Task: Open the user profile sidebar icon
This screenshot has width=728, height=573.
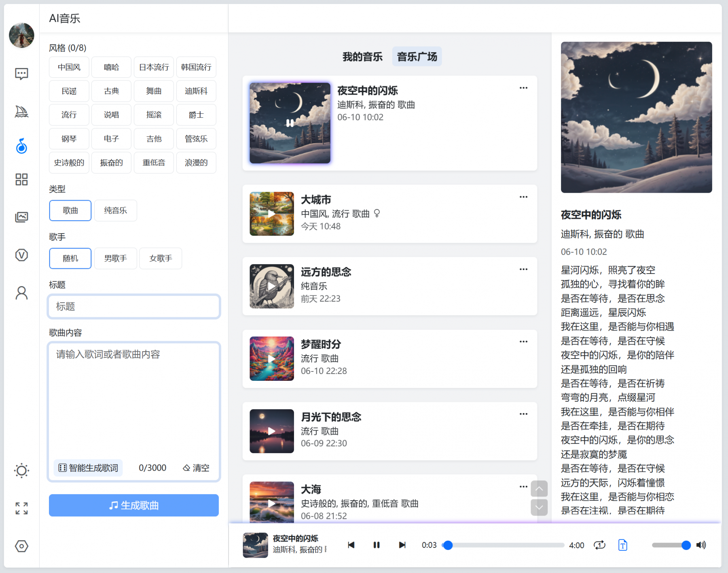Action: point(21,293)
